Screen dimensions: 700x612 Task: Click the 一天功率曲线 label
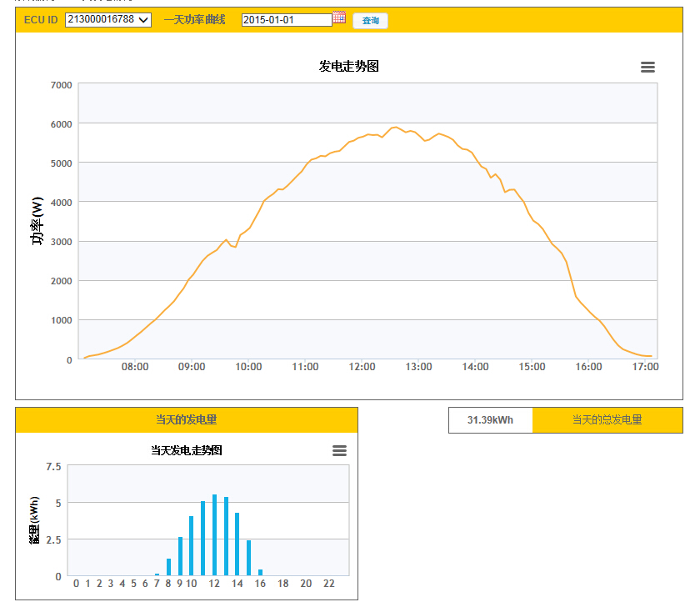coord(194,19)
